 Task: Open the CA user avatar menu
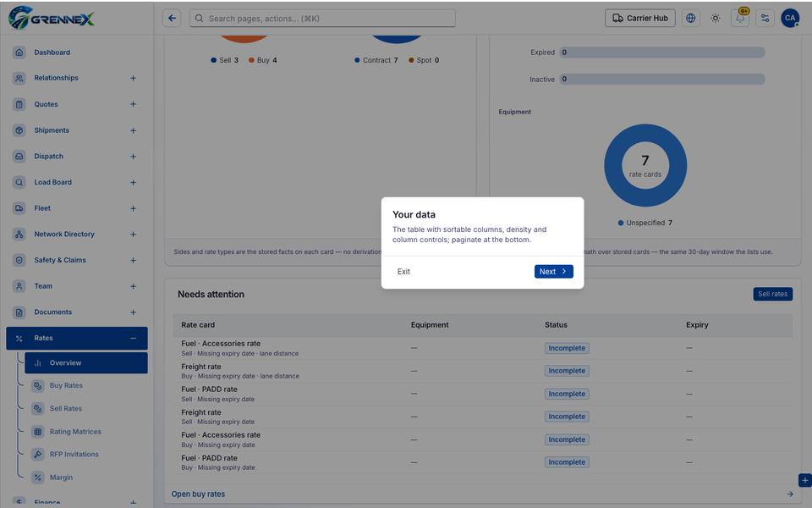click(790, 18)
